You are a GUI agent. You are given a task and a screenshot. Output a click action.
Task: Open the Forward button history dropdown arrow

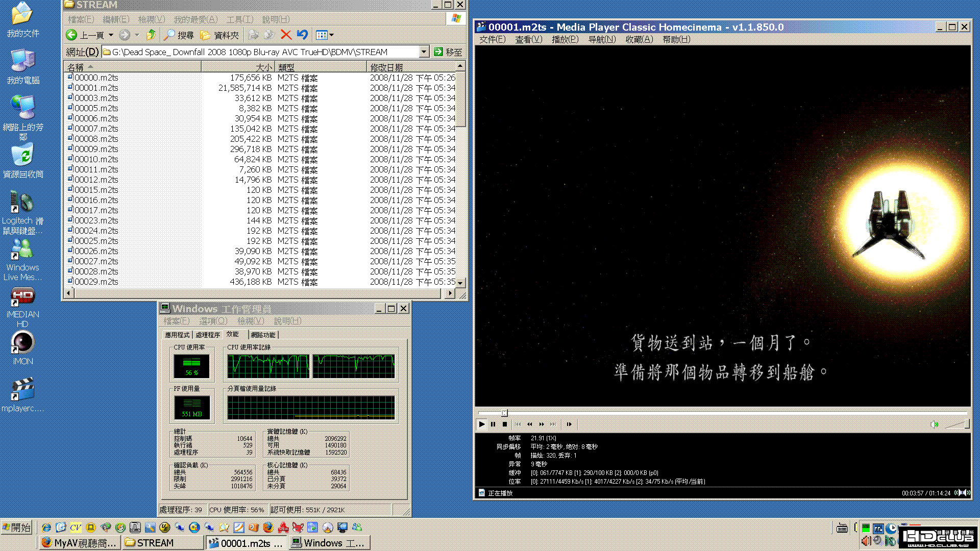[137, 35]
